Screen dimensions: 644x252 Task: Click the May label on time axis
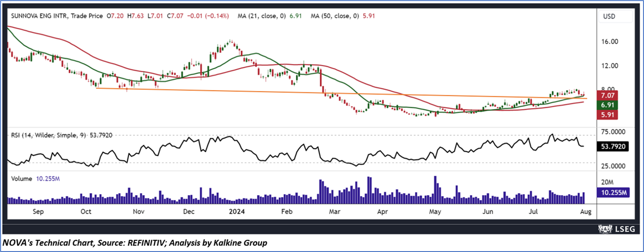435,211
